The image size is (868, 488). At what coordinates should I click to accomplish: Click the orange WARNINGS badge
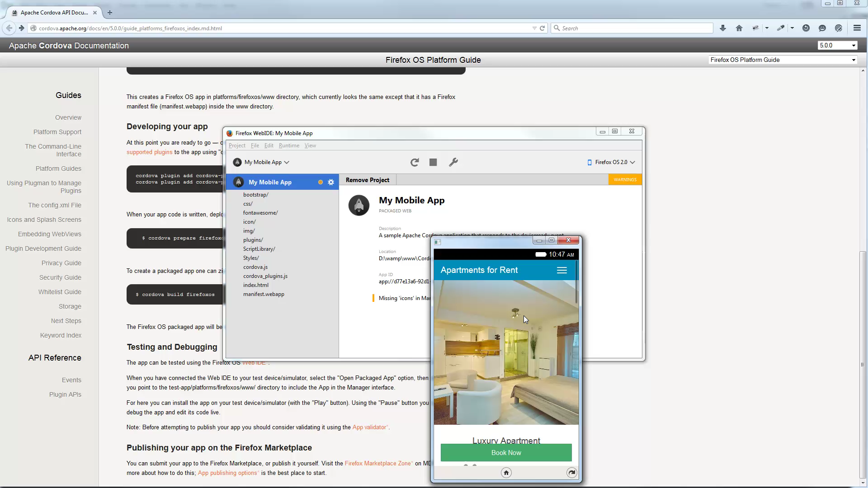[x=625, y=180]
